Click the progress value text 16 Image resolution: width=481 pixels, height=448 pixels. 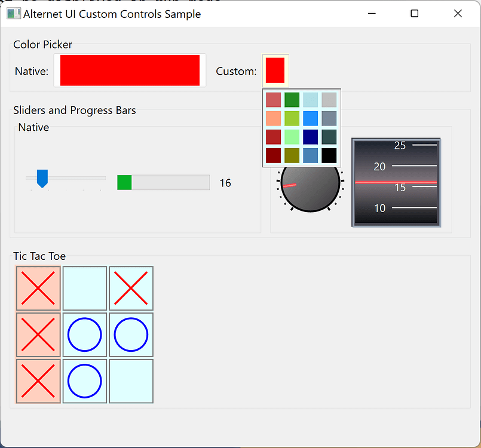click(225, 183)
